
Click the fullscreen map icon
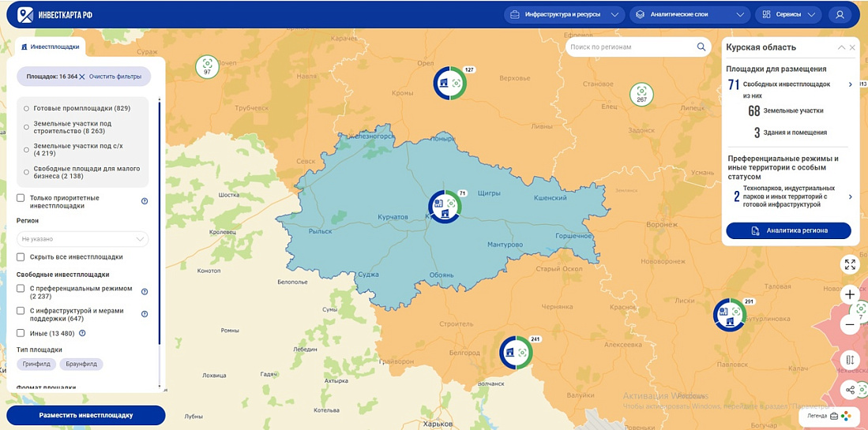coord(850,265)
